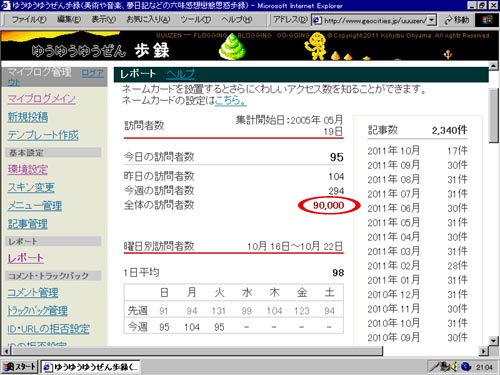
Task: Click the 移動 go button
Action: pyautogui.click(x=457, y=20)
